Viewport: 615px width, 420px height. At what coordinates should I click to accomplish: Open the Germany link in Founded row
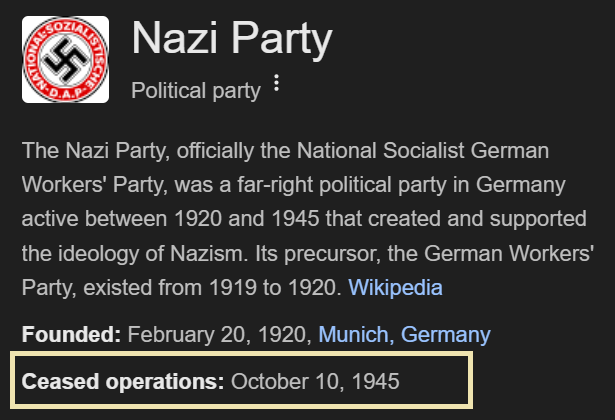tap(446, 335)
